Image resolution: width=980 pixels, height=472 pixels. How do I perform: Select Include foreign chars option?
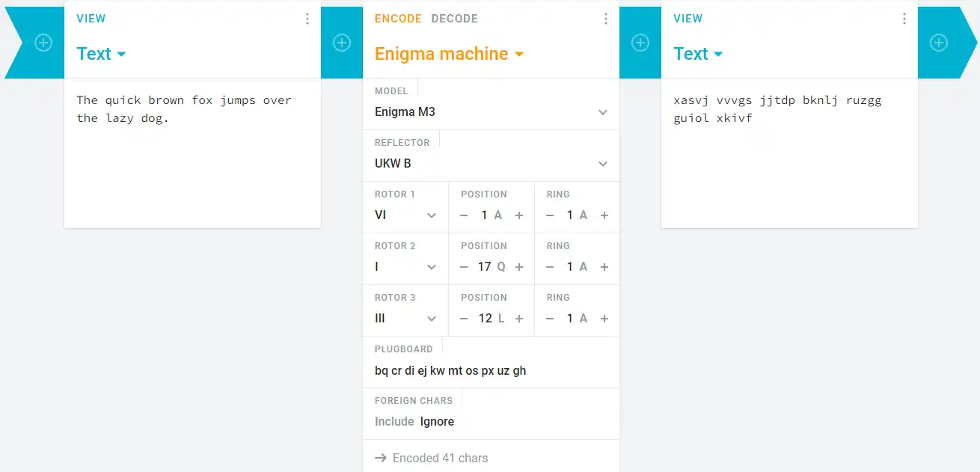pyautogui.click(x=394, y=421)
